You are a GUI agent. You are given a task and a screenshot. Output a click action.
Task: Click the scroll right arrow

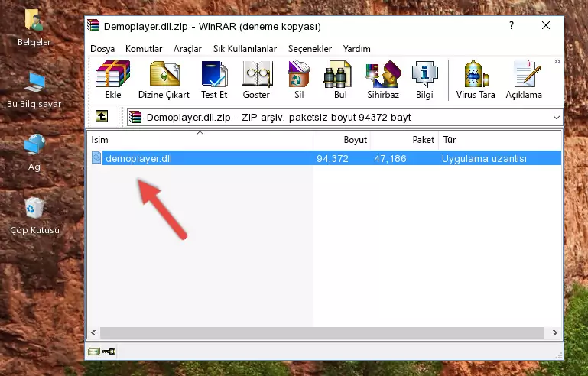click(554, 332)
